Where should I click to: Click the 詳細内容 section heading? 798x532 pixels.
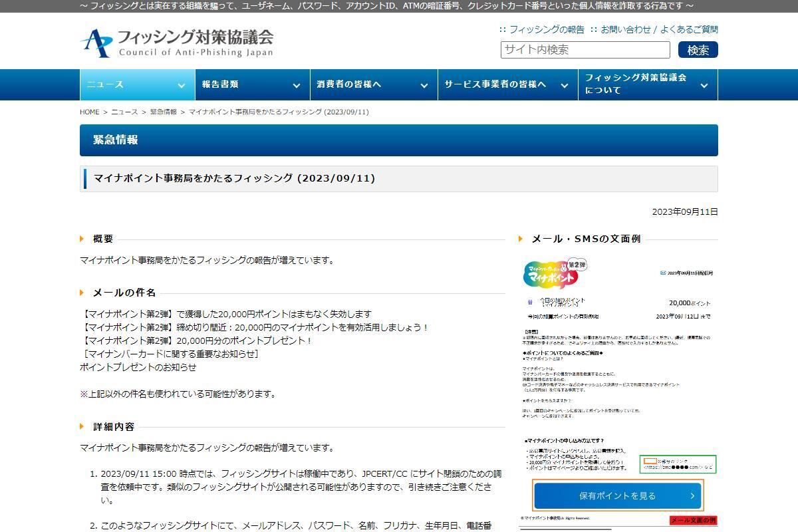[x=114, y=426]
